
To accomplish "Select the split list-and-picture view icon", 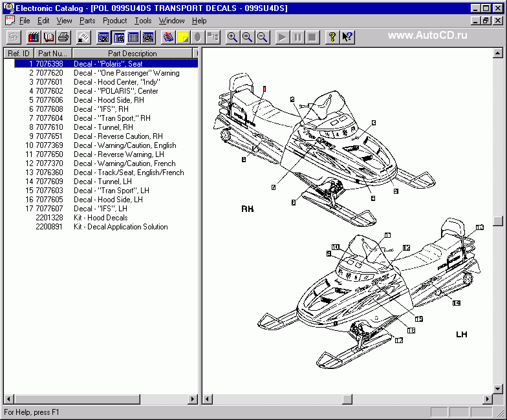I will [118, 37].
